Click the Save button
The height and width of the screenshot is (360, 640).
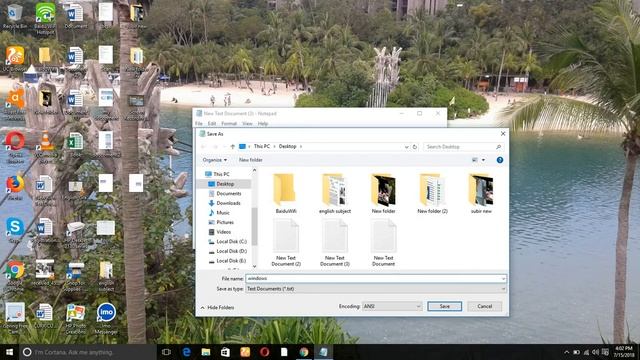(444, 306)
